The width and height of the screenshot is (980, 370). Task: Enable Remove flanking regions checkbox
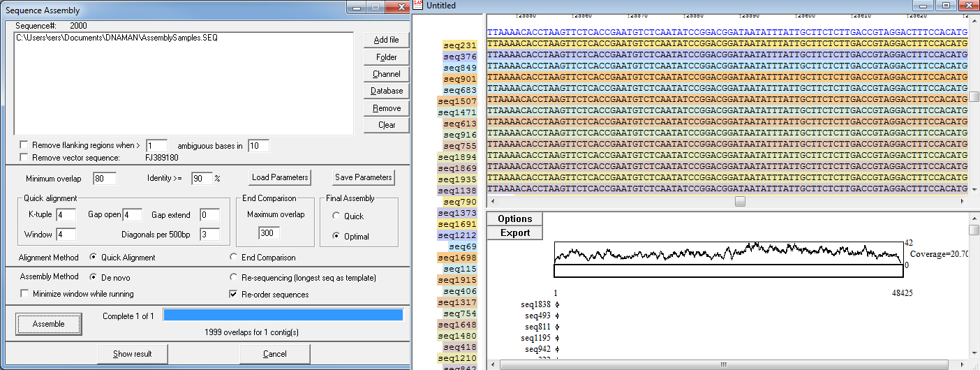pyautogui.click(x=25, y=146)
